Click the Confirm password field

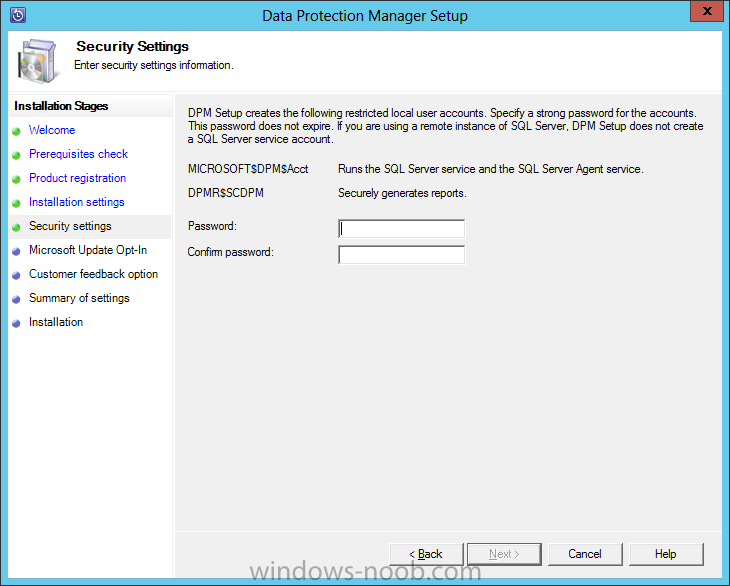click(x=401, y=255)
